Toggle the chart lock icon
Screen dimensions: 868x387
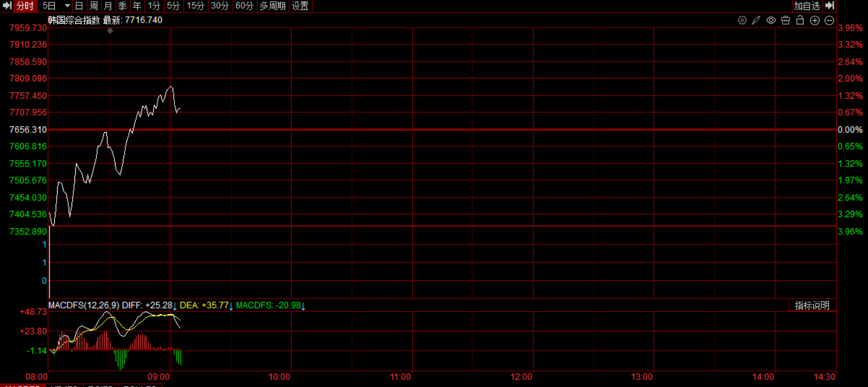click(800, 20)
